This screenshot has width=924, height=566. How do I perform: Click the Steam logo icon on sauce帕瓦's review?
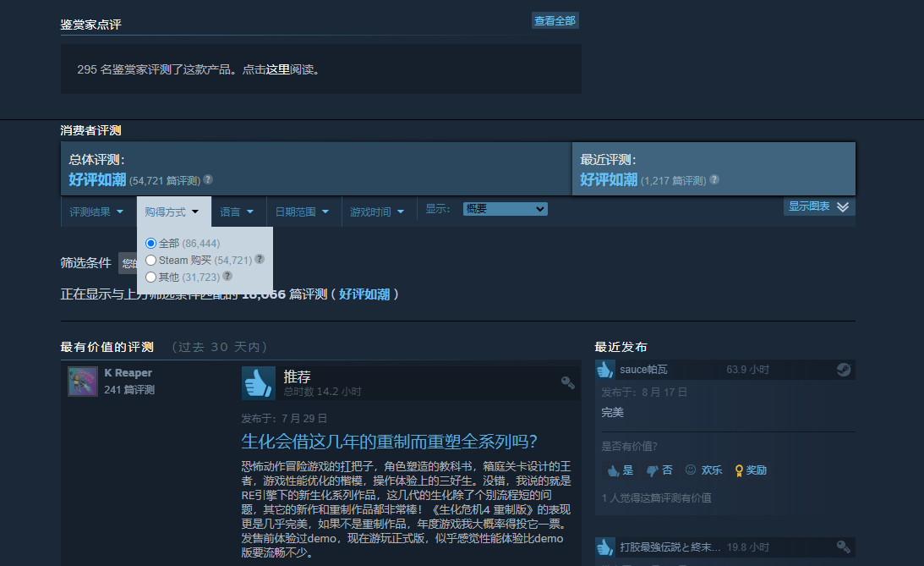(x=844, y=370)
